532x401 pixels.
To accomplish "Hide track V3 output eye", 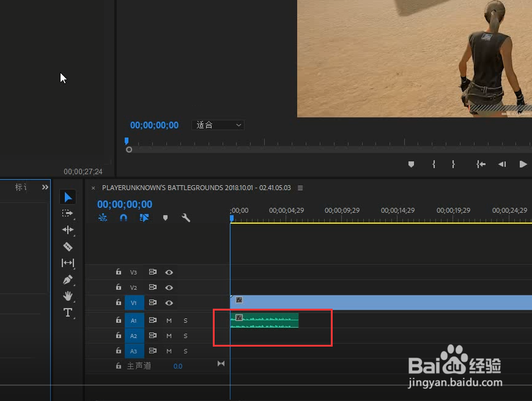I will (169, 272).
